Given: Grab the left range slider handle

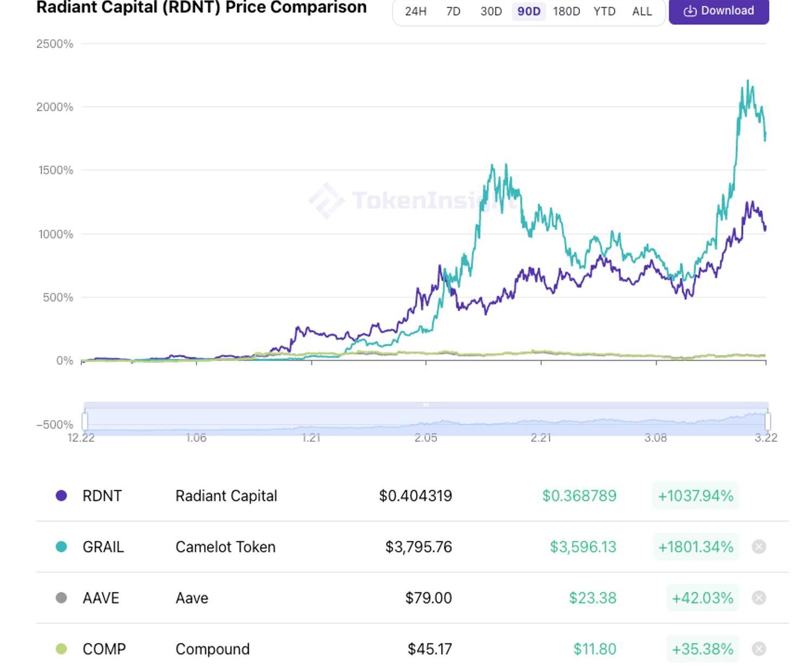Looking at the screenshot, I should [x=85, y=421].
